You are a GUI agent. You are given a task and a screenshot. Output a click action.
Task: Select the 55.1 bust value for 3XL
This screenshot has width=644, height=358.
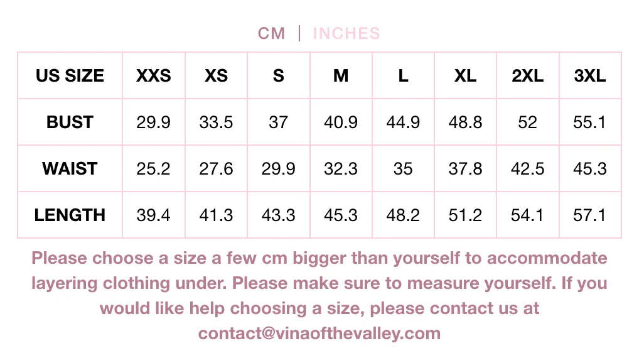pyautogui.click(x=590, y=122)
